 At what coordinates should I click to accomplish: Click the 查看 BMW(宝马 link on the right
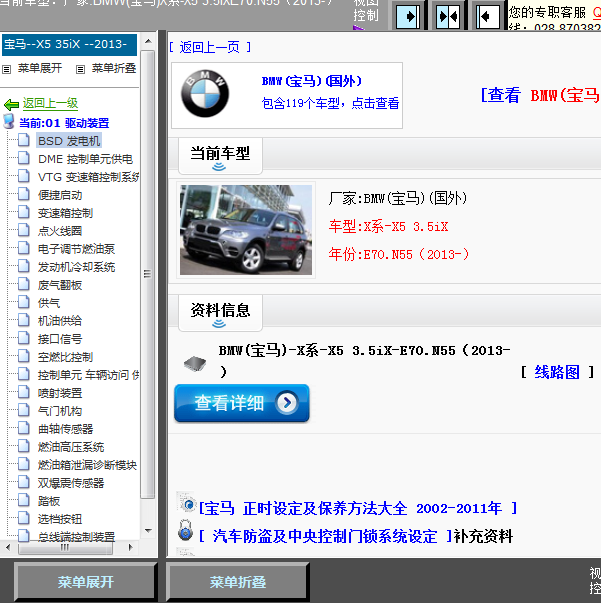point(540,95)
